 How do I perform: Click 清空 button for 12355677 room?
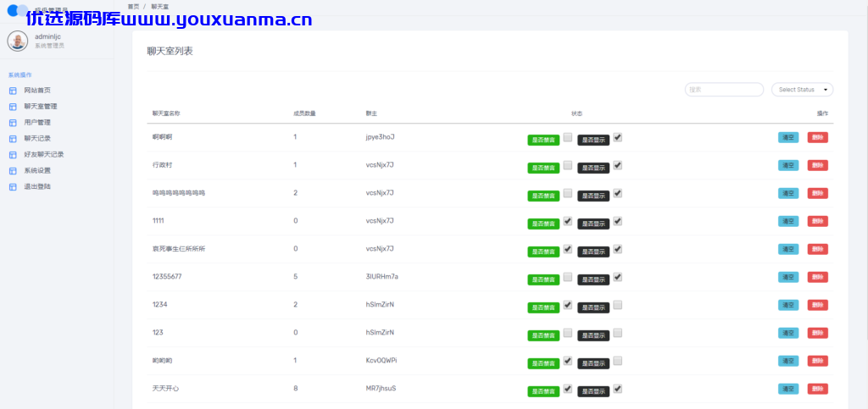pyautogui.click(x=788, y=277)
